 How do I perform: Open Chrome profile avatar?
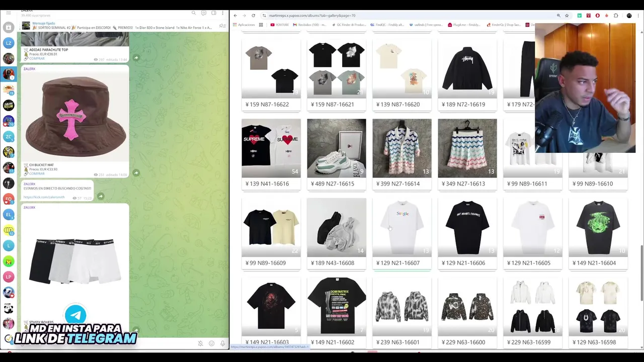coord(629,16)
